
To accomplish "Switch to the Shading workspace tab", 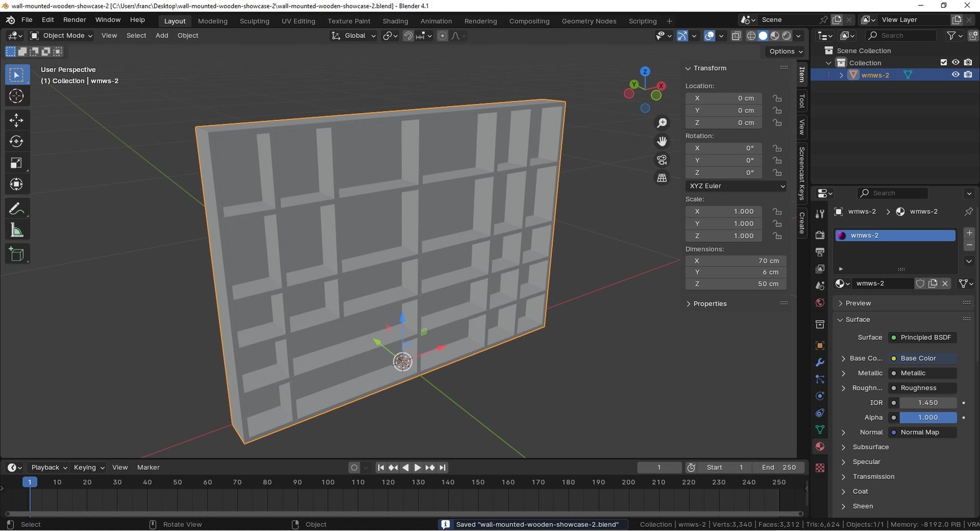I will pyautogui.click(x=395, y=21).
